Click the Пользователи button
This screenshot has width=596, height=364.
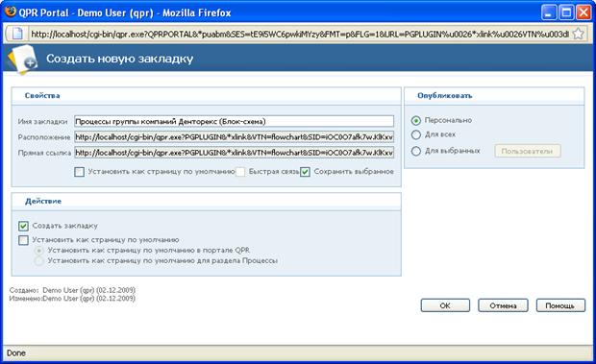point(527,151)
